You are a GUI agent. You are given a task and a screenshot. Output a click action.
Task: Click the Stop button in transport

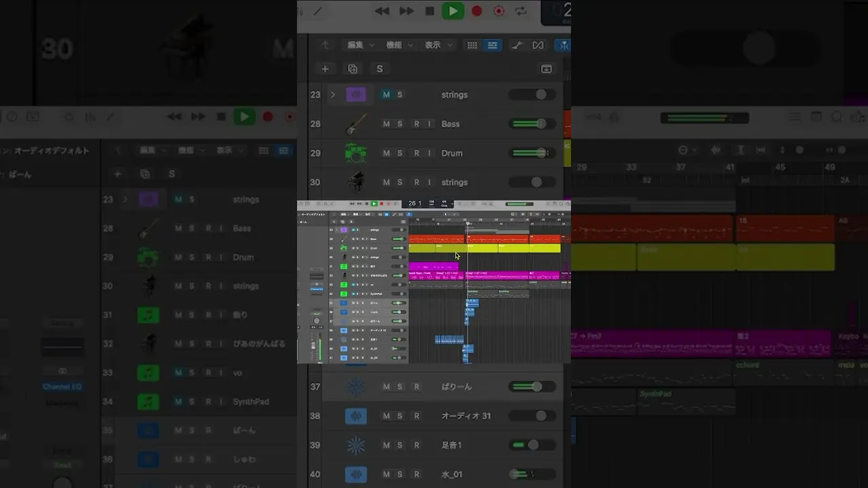click(x=429, y=11)
